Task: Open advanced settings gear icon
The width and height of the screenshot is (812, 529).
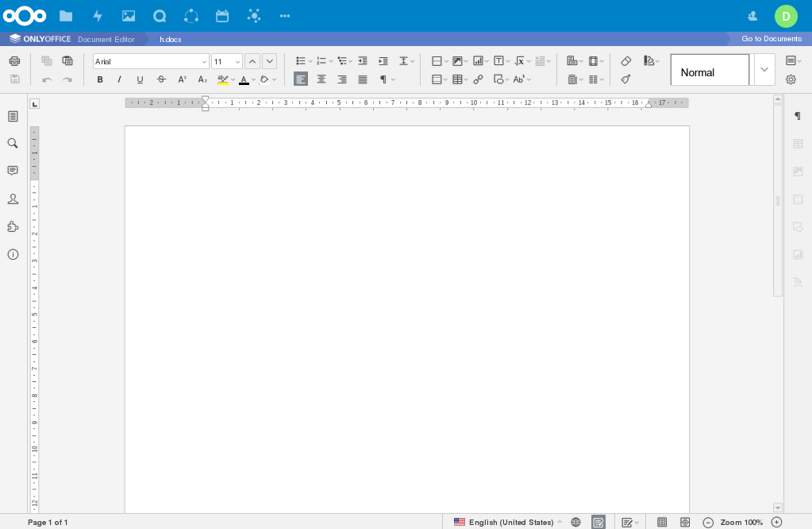Action: [791, 79]
